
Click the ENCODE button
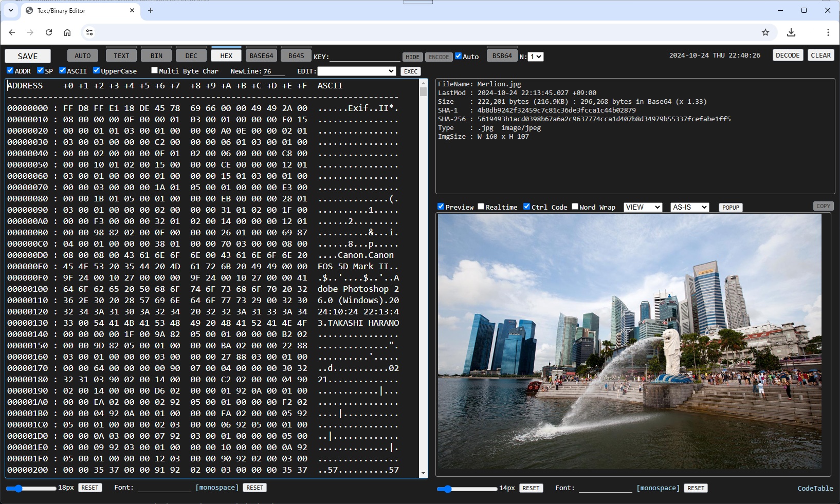click(439, 57)
